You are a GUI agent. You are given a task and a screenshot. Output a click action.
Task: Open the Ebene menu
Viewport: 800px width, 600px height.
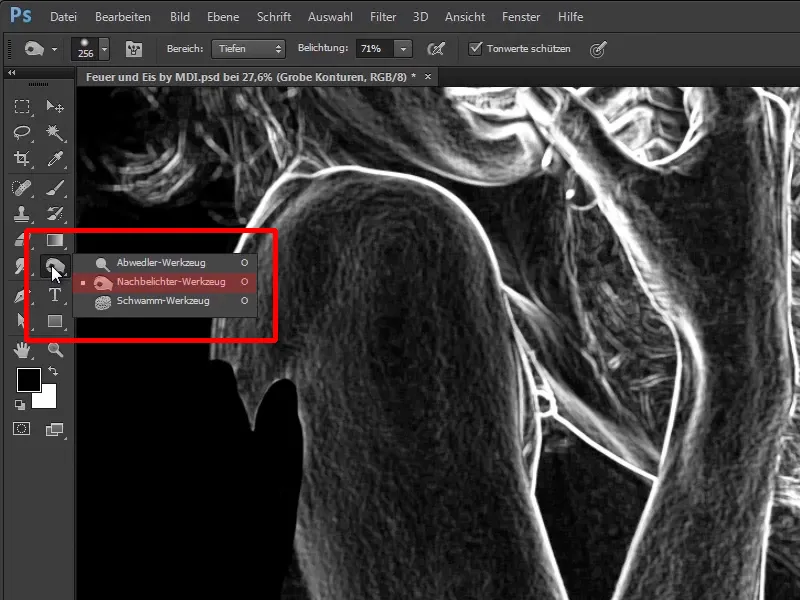pyautogui.click(x=223, y=17)
